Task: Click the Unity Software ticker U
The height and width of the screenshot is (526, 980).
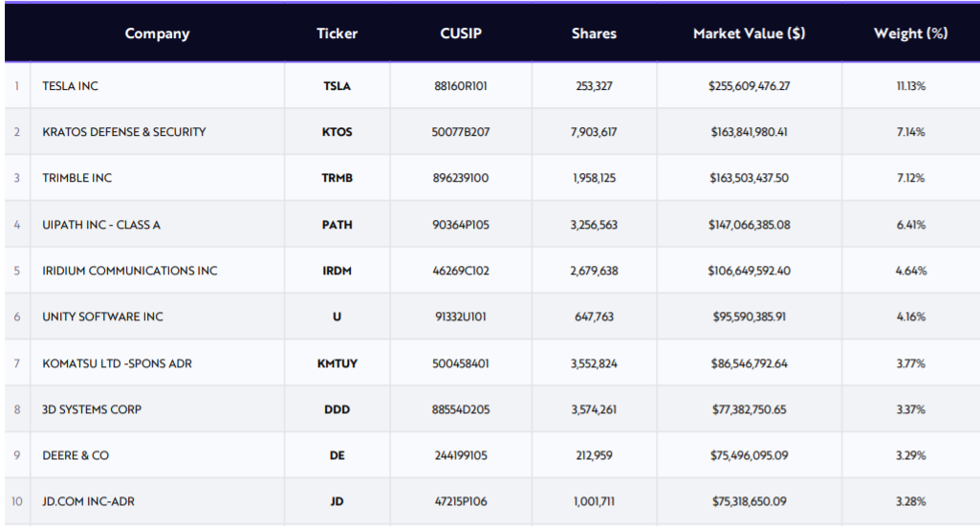Action: tap(337, 317)
